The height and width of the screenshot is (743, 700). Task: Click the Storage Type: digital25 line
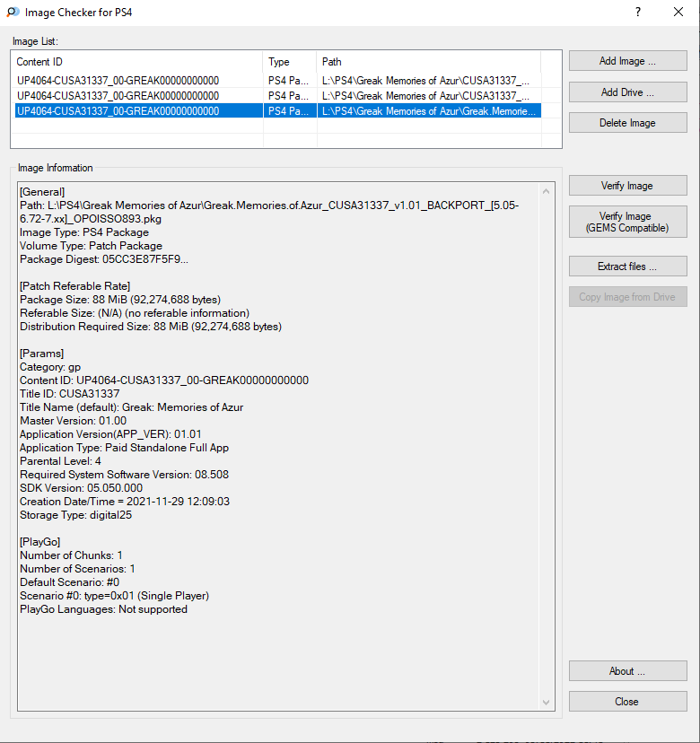coord(75,515)
